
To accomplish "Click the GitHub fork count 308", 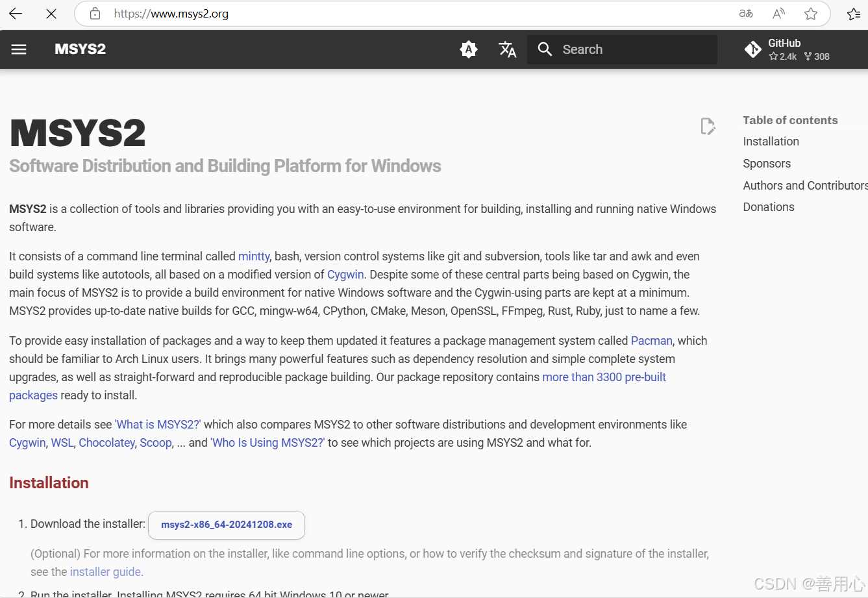I will (x=817, y=56).
